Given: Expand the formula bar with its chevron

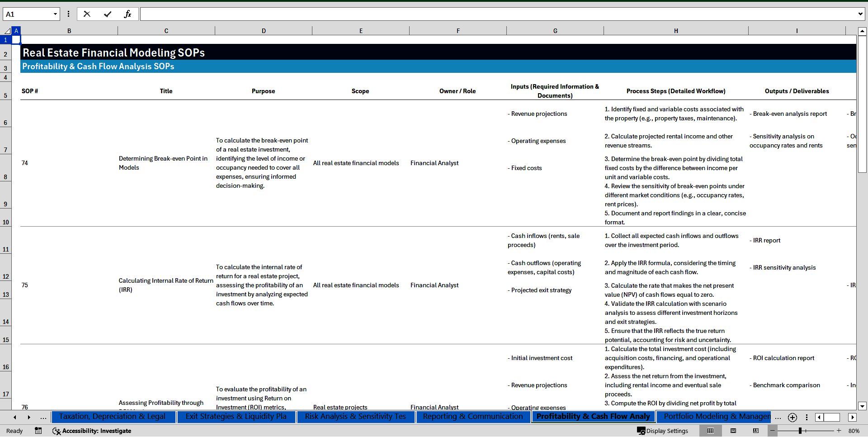Looking at the screenshot, I should point(861,14).
